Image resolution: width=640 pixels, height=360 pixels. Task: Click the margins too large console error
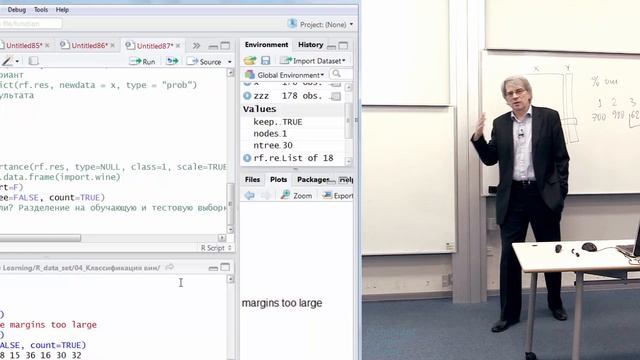coord(48,324)
